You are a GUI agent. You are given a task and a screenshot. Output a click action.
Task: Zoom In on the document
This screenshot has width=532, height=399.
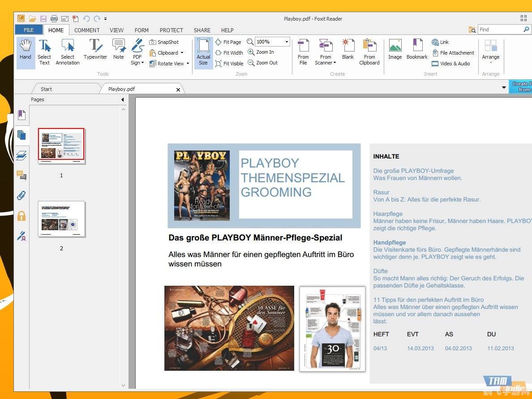pyautogui.click(x=262, y=52)
